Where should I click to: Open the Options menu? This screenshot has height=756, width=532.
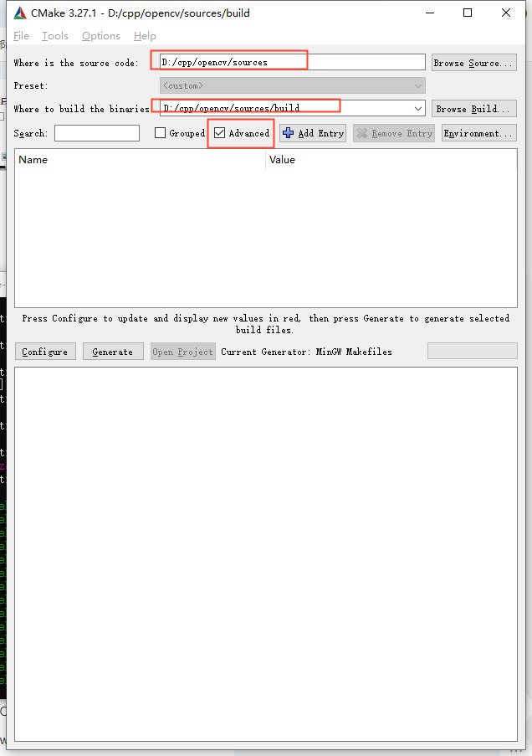(100, 36)
